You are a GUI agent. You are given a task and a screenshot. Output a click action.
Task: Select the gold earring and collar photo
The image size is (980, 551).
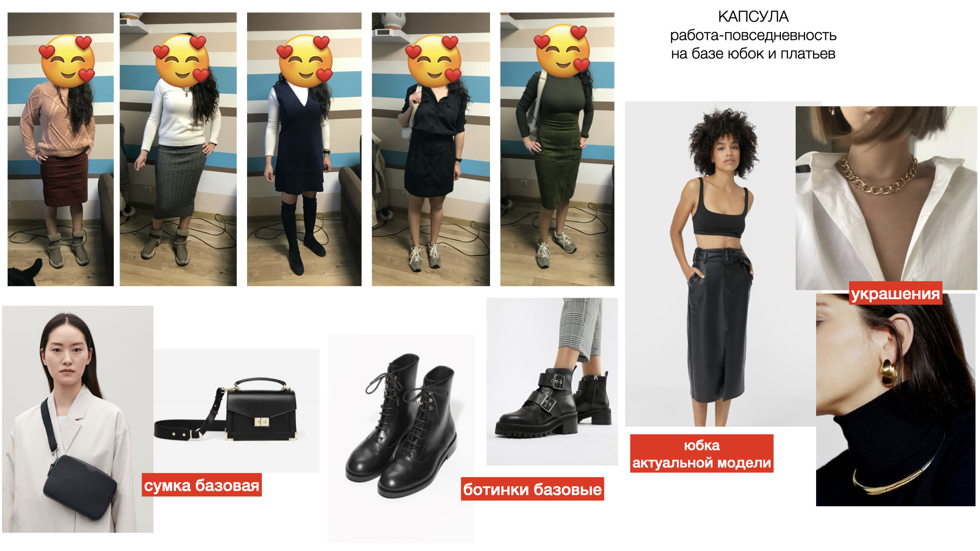[x=896, y=400]
